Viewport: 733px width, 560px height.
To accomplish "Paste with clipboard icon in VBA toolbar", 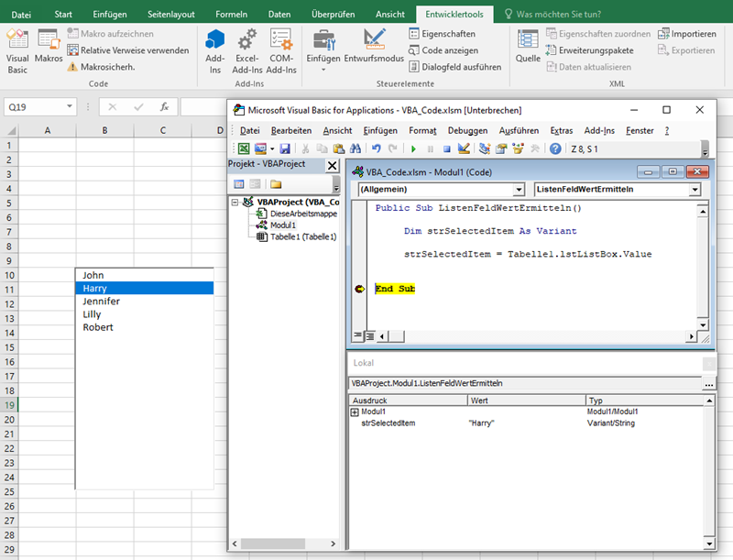I will point(338,148).
